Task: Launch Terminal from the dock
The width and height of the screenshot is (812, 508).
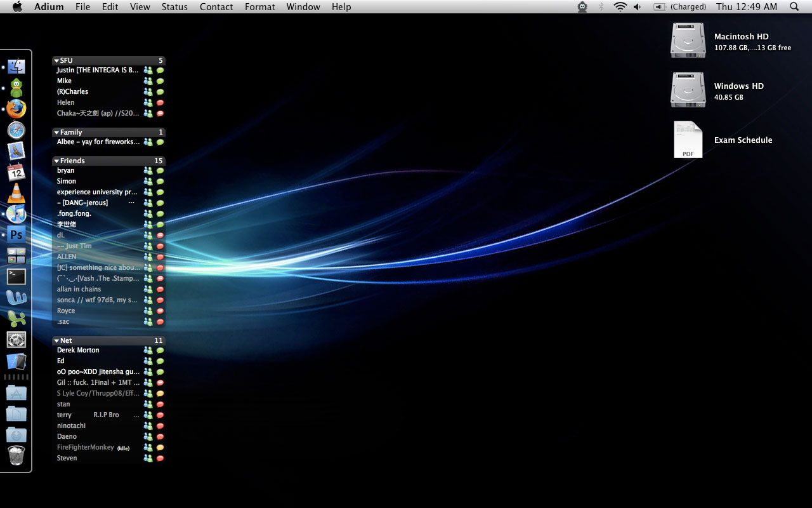Action: pos(16,276)
